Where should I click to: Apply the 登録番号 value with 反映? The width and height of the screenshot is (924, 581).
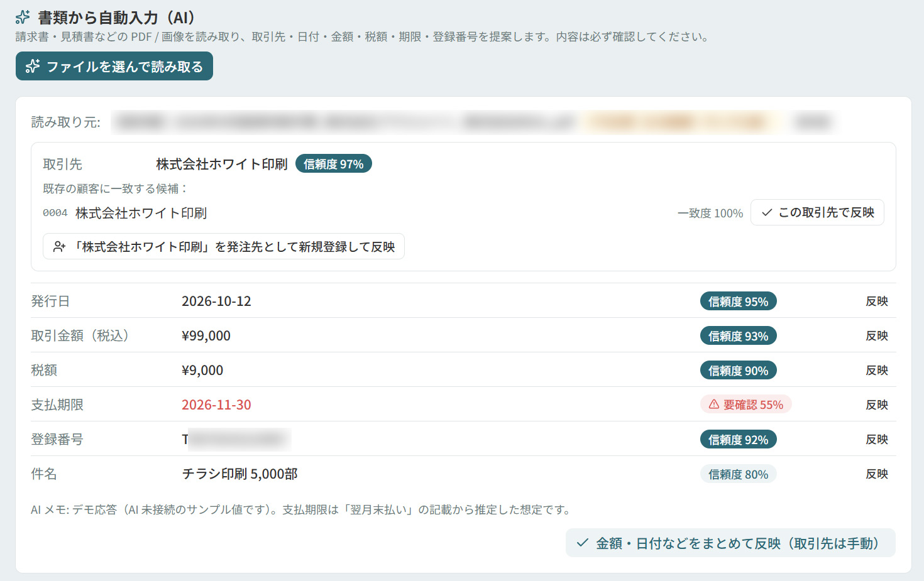point(876,440)
